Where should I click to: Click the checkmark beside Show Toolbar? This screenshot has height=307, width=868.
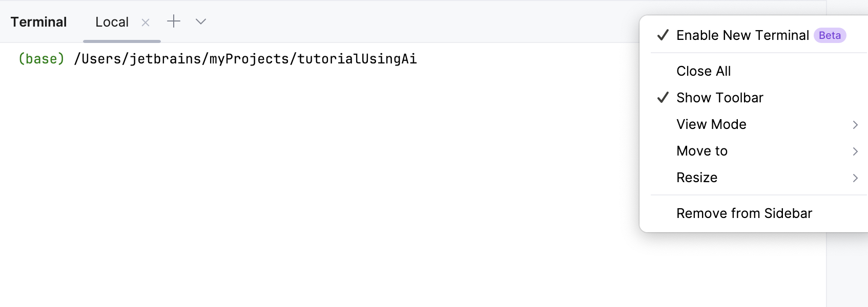click(663, 97)
